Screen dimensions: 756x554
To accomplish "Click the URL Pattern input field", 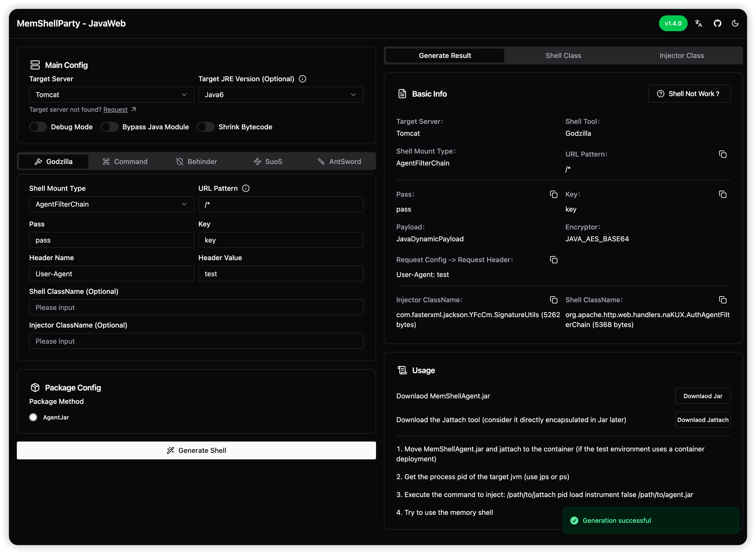I will click(281, 204).
